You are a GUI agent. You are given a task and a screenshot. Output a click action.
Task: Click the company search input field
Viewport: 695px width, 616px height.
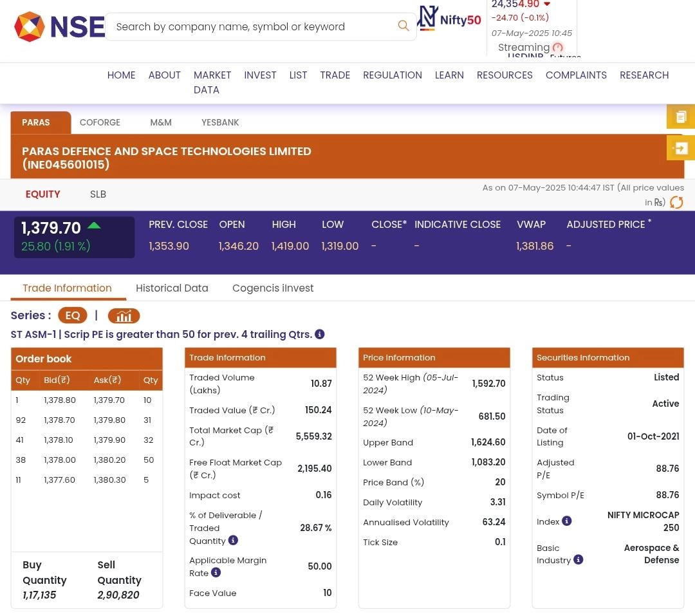(x=251, y=26)
